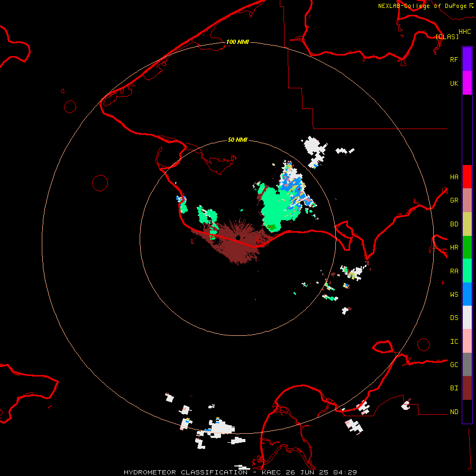Click the RF legend label

[454, 59]
